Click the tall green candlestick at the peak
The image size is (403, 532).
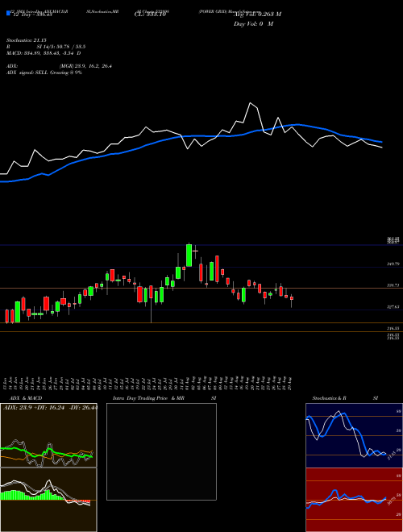point(189,256)
